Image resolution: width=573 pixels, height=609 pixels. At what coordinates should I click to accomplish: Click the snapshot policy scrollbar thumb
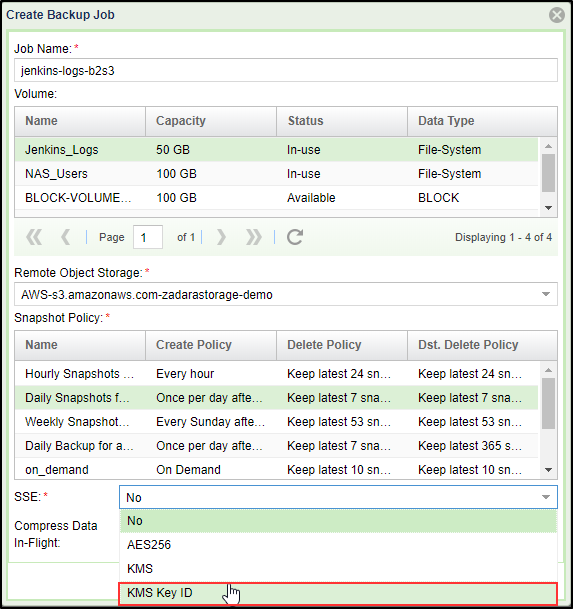548,404
